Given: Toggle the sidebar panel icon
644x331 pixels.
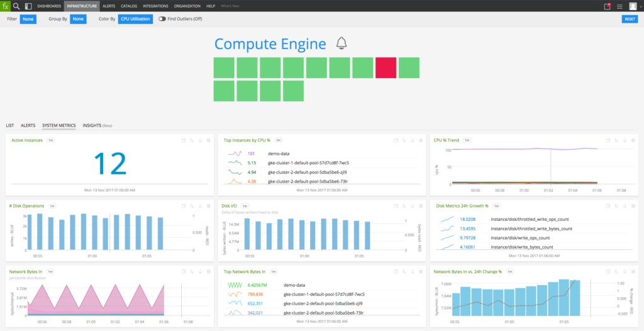Looking at the screenshot, I should click(x=28, y=6).
